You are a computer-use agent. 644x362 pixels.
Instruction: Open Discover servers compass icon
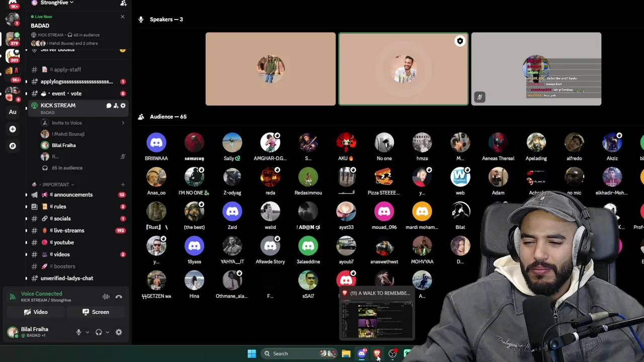click(13, 146)
